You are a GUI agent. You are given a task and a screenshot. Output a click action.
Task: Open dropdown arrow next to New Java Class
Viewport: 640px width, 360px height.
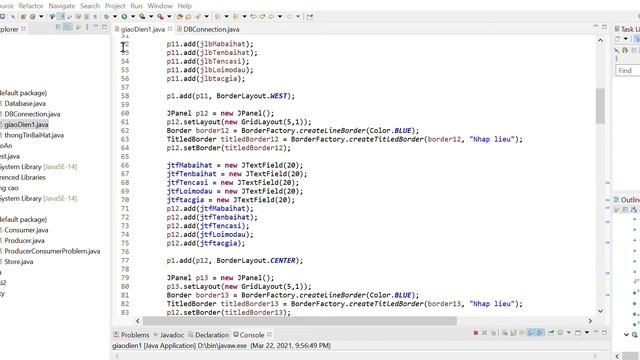click(41, 17)
